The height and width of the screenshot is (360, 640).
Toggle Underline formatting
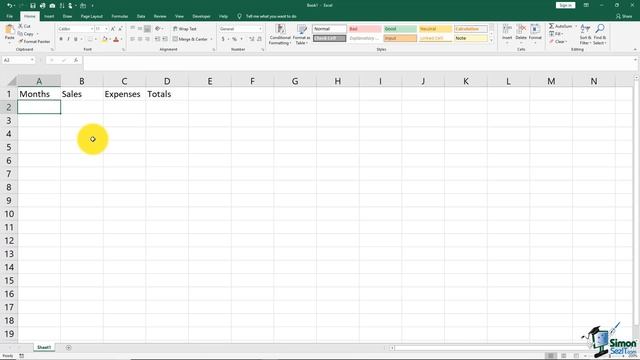coord(76,39)
